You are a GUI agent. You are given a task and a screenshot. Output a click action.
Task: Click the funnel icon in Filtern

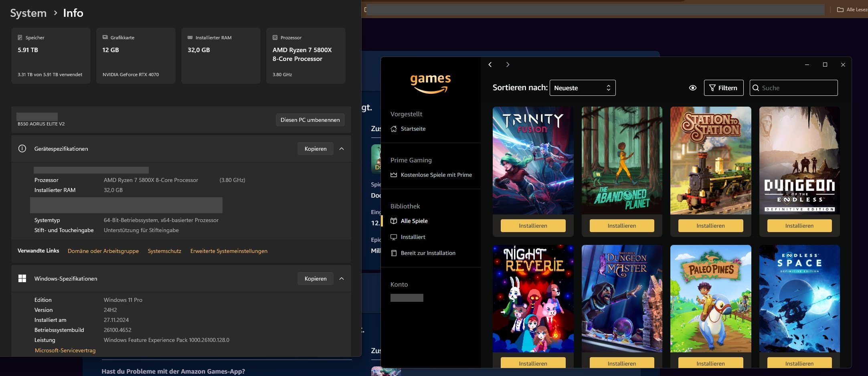coord(712,88)
